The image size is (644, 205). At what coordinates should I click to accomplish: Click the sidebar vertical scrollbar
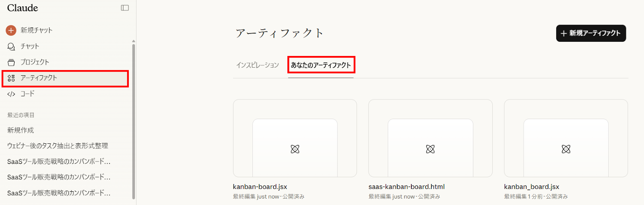pyautogui.click(x=134, y=121)
